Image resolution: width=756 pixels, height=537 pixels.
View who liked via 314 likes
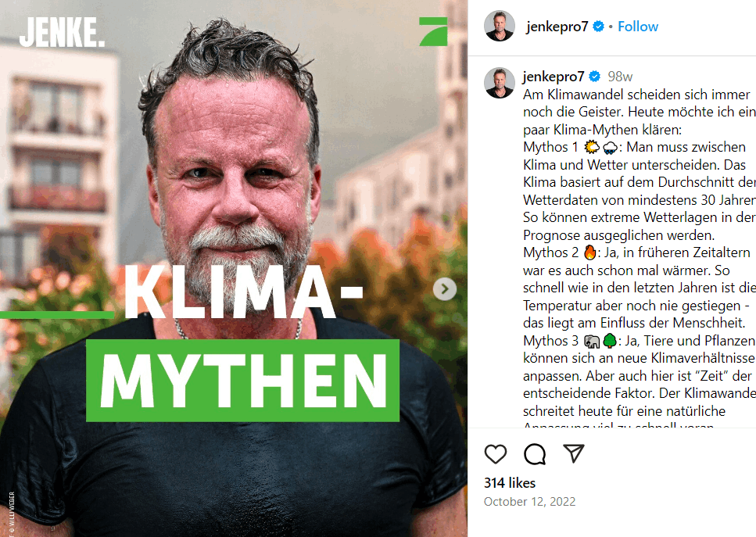click(510, 483)
